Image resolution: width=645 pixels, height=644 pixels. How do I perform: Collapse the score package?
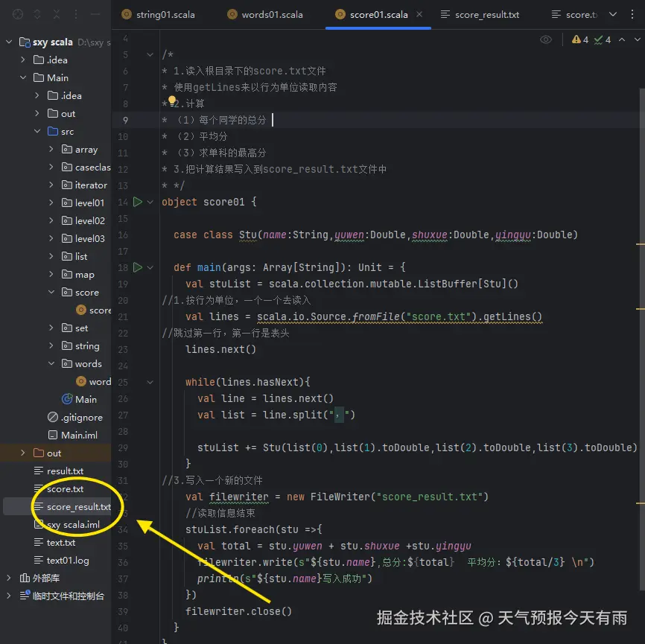tap(51, 292)
